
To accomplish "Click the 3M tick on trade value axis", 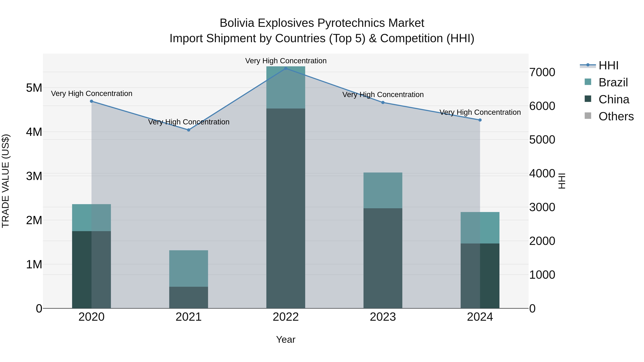I will click(x=34, y=176).
